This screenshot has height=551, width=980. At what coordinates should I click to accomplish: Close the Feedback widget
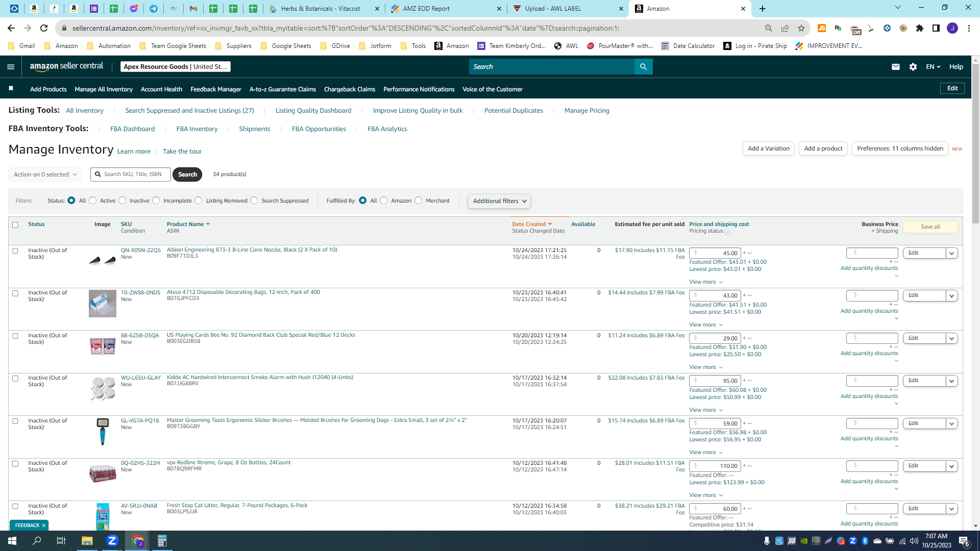coord(44,525)
